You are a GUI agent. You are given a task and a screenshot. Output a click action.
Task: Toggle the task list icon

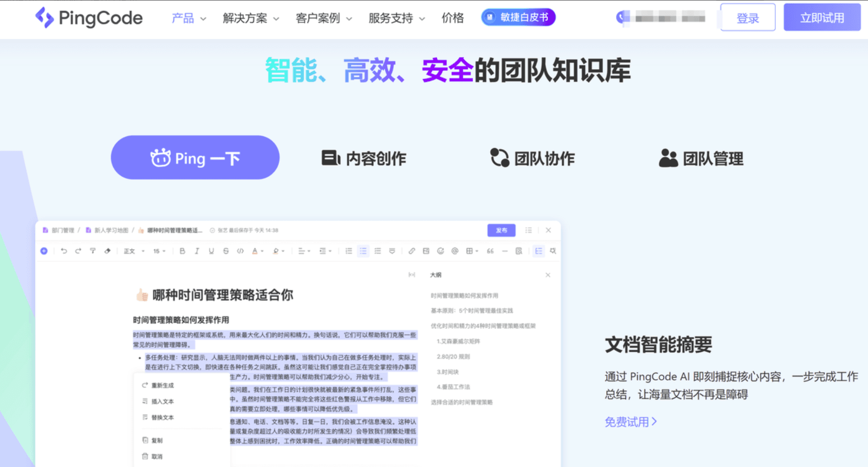(x=378, y=251)
